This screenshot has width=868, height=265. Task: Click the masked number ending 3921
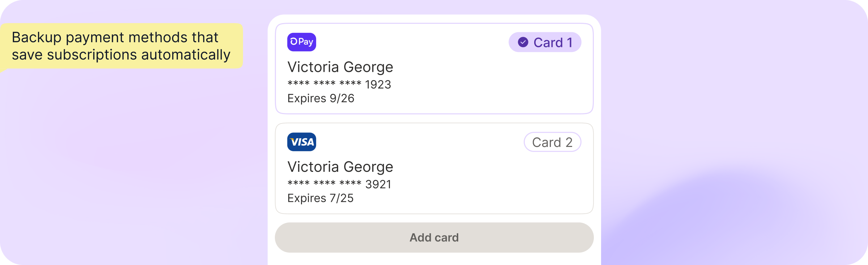(339, 184)
